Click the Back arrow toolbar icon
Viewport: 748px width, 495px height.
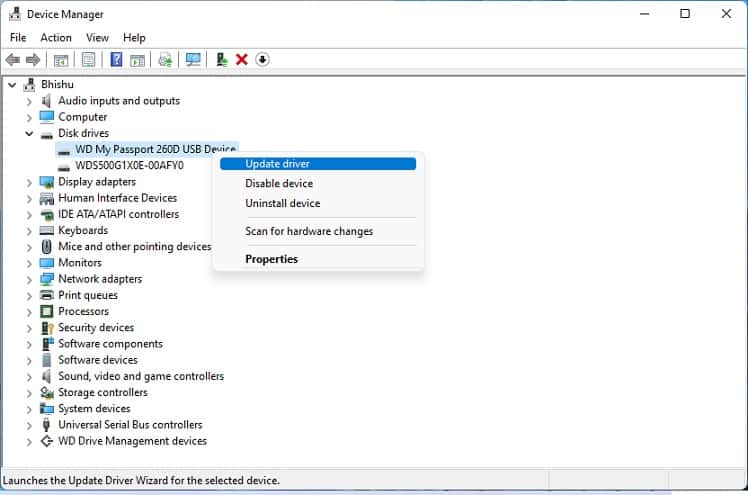coord(13,60)
